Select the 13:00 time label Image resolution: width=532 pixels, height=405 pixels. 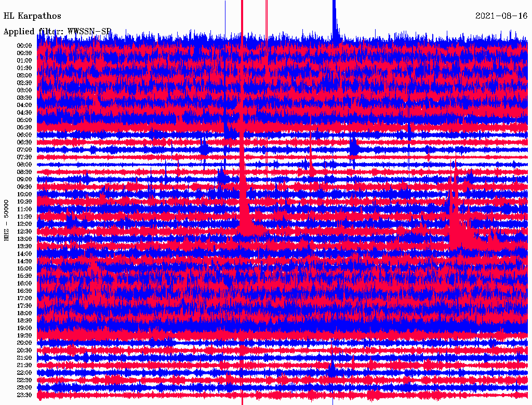pos(24,239)
